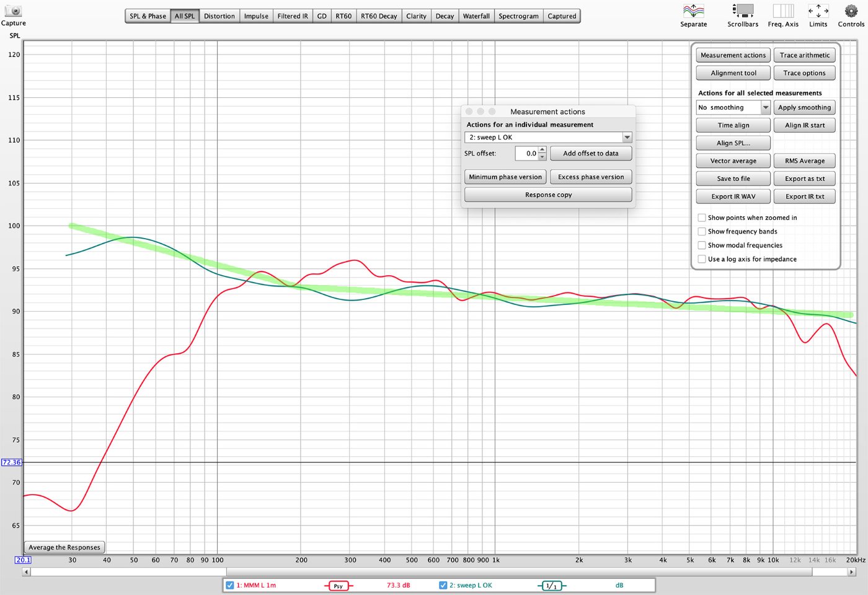Click the 1/1 smoothing icon for sweep L OK
The height and width of the screenshot is (595, 868).
pyautogui.click(x=551, y=586)
